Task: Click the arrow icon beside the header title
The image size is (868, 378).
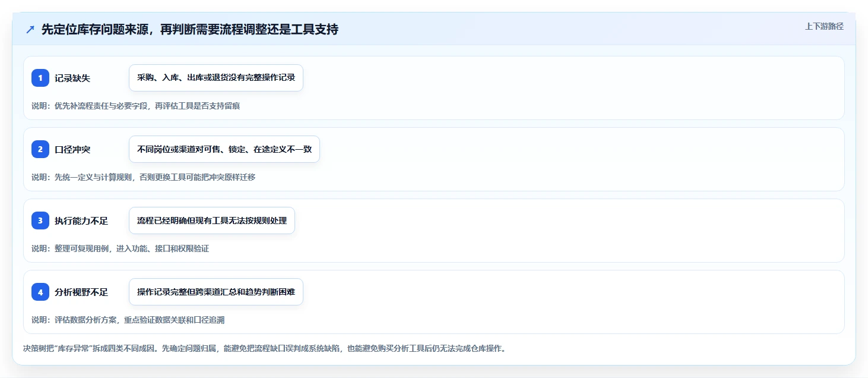Action: point(30,30)
